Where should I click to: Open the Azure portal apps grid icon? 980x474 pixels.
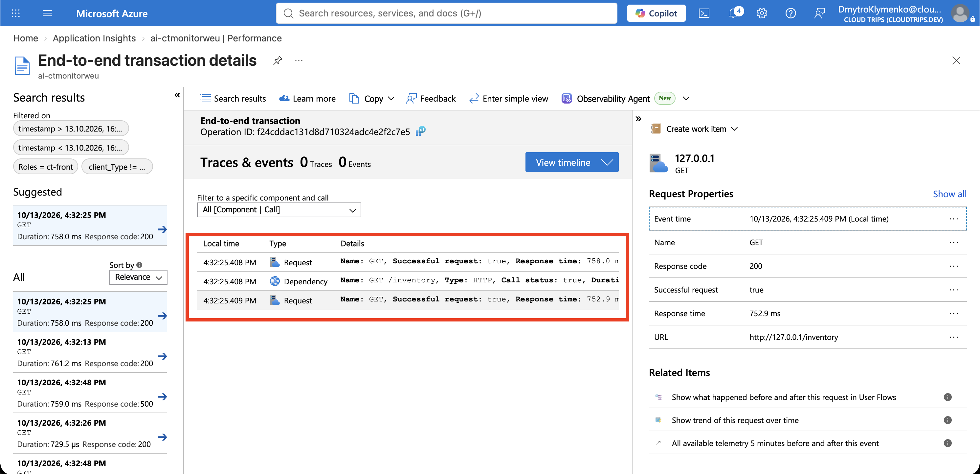pyautogui.click(x=15, y=13)
